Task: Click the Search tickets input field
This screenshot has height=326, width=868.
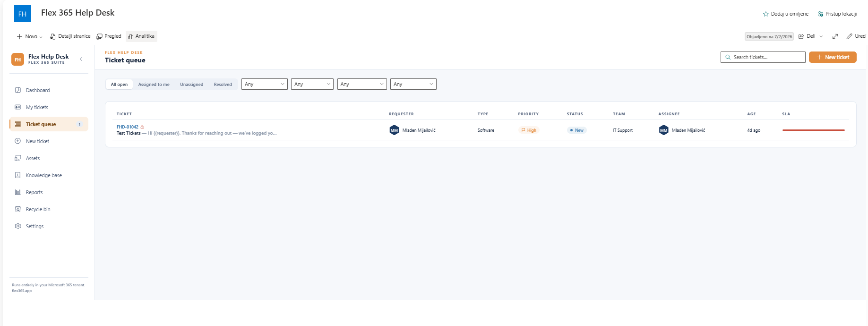Action: click(763, 57)
